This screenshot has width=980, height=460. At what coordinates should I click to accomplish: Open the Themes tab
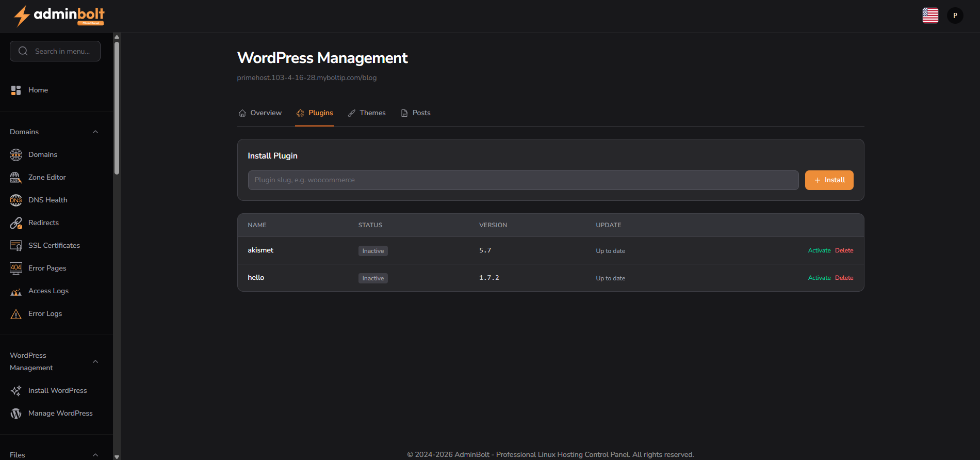367,113
